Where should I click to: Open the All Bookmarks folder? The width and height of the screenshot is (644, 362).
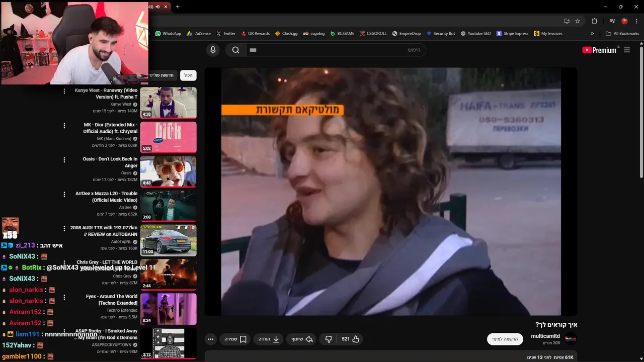(622, 34)
